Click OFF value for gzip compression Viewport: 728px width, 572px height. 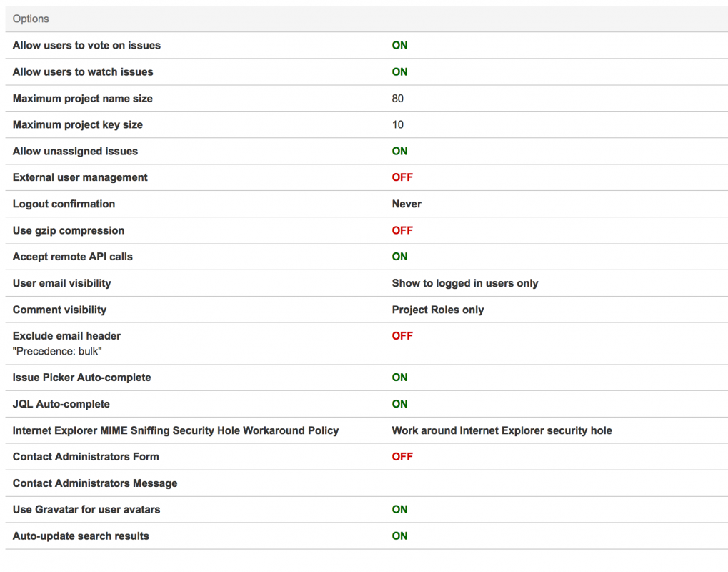pyautogui.click(x=402, y=230)
